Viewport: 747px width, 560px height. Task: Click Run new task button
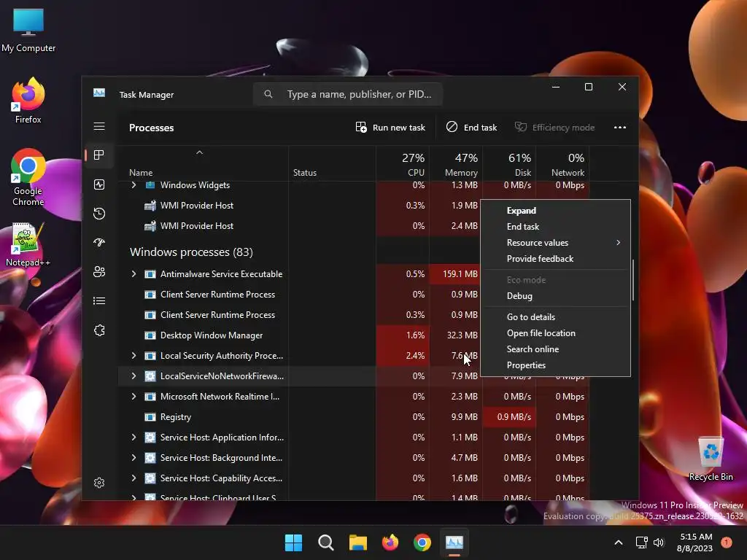(390, 127)
